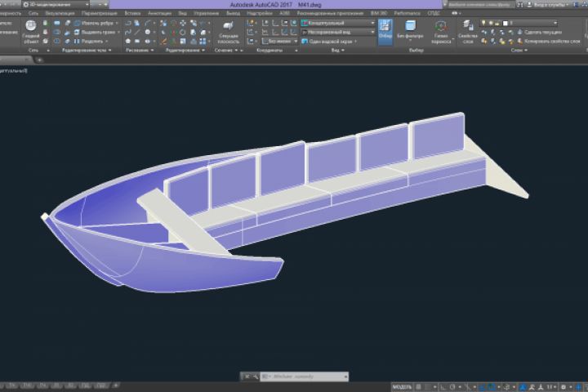Viewport: 588px width, 392px height.
Task: Toggle layer on/off light bulb icon
Action: (x=483, y=23)
